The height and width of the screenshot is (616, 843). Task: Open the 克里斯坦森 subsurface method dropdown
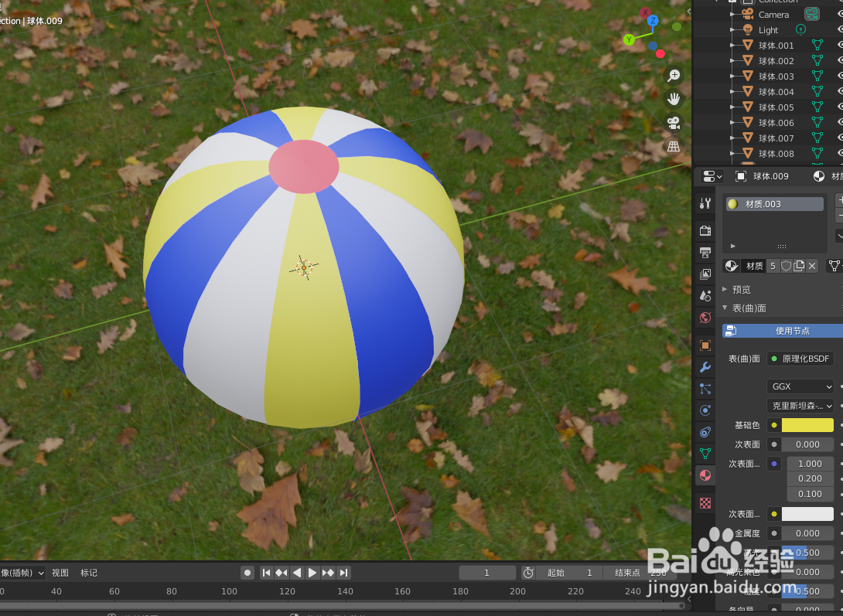[800, 405]
